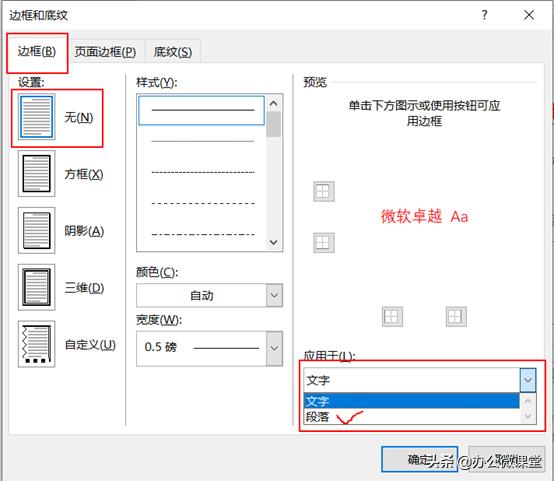554x481 pixels.
Task: Click the cancel button beside 确定
Action: [x=506, y=459]
